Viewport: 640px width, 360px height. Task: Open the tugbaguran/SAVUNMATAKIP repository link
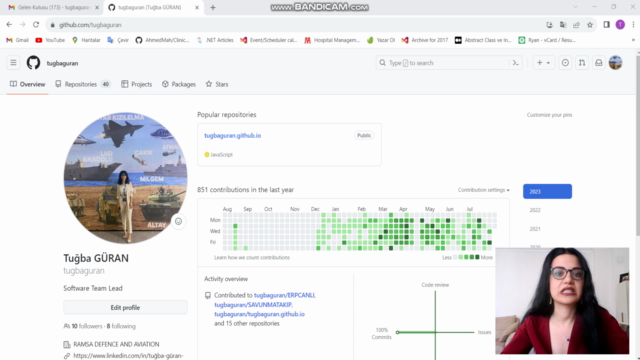pos(253,304)
